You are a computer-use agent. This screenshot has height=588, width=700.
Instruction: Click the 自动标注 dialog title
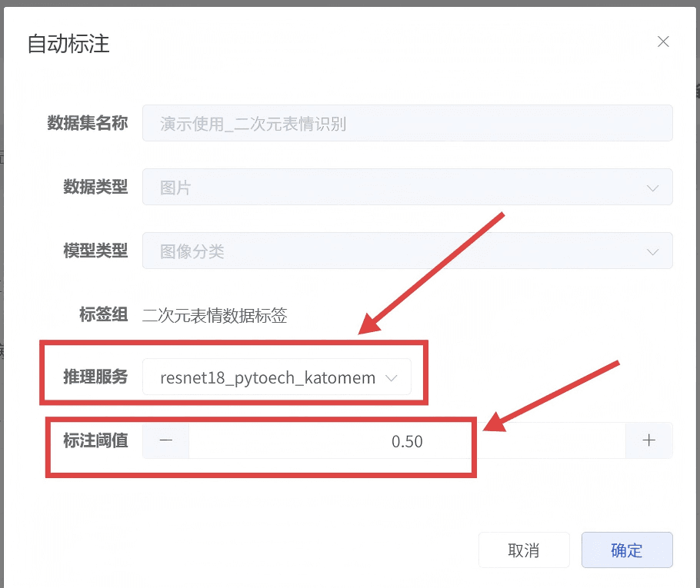[68, 44]
